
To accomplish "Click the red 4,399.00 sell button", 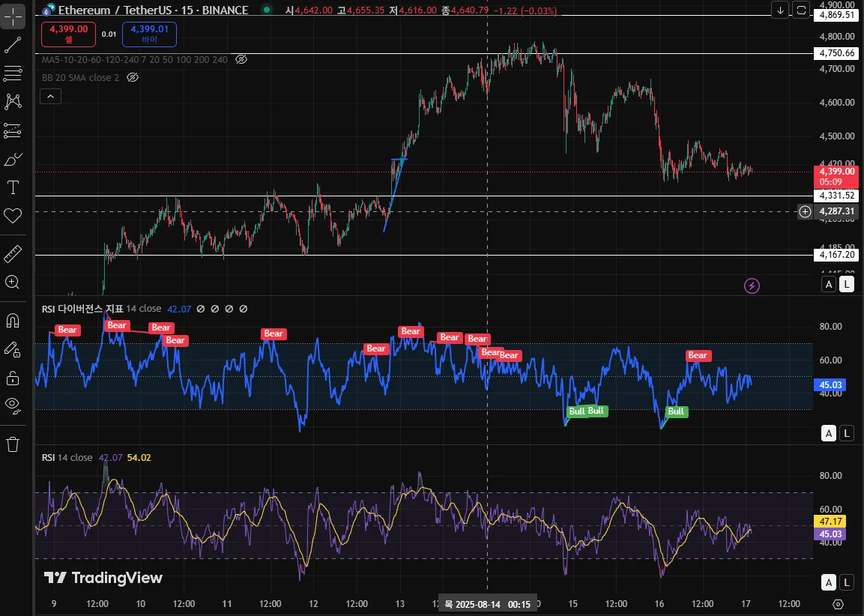I will 68,34.
